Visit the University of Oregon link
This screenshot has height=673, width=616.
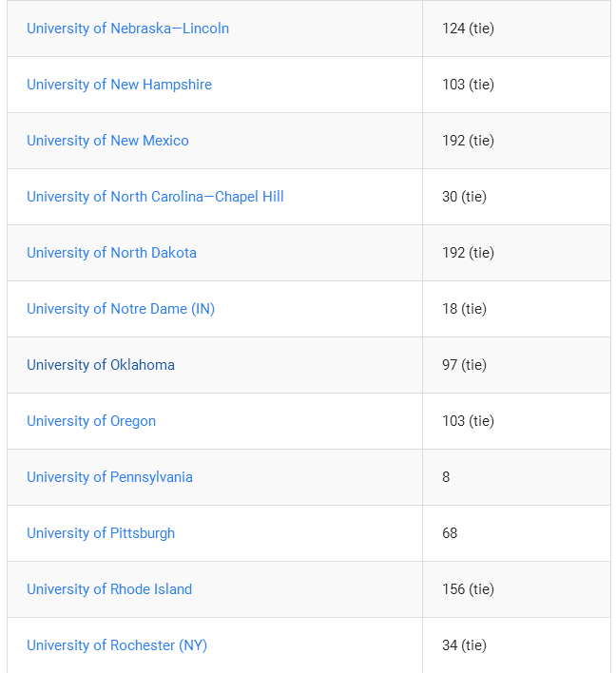point(91,421)
